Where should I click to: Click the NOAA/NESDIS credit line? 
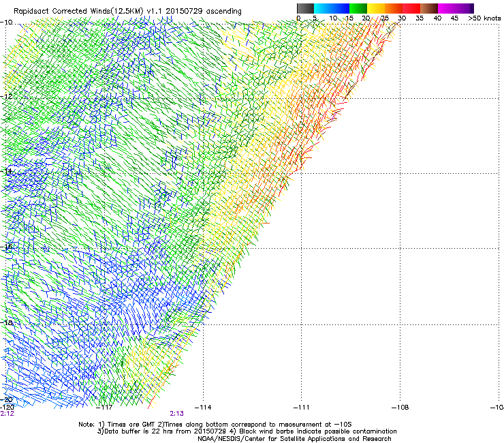[x=294, y=439]
